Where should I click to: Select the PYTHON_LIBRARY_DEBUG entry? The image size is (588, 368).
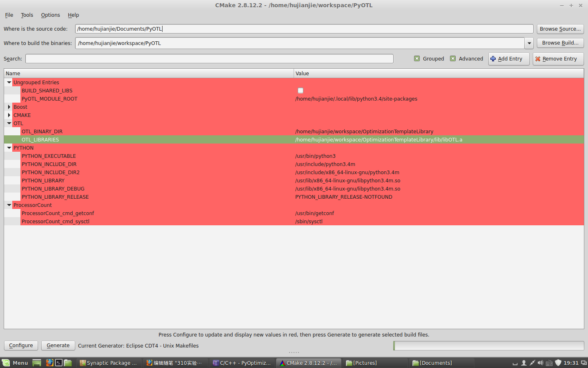pos(53,188)
